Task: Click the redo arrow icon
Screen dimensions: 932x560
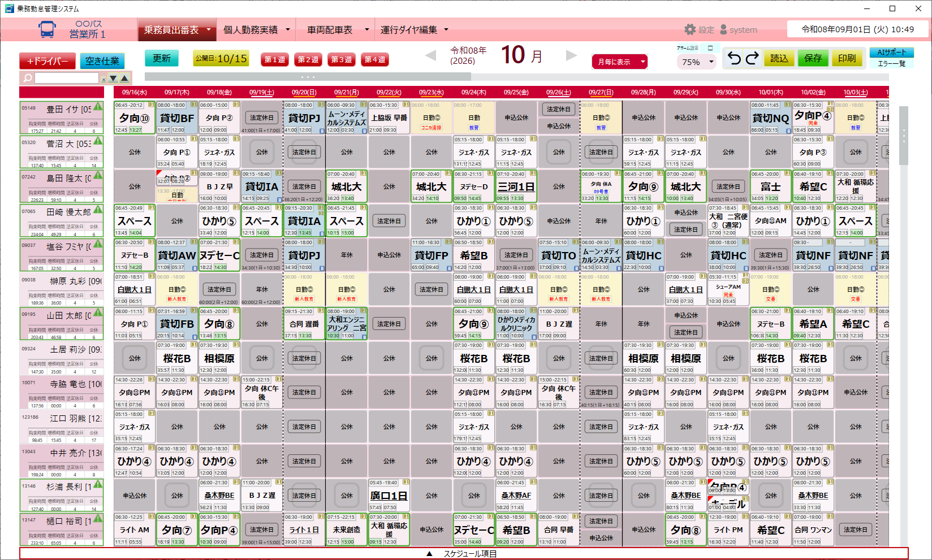Action: [752, 58]
